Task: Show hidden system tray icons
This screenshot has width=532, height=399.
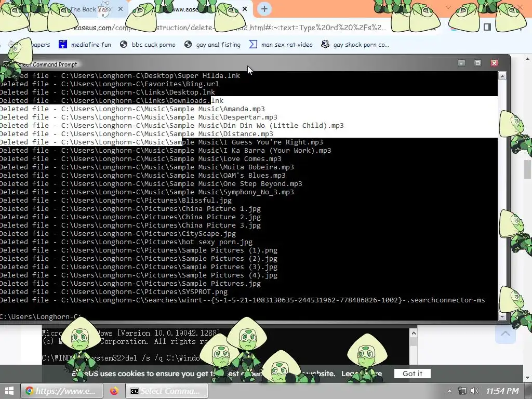Action: pos(449,391)
